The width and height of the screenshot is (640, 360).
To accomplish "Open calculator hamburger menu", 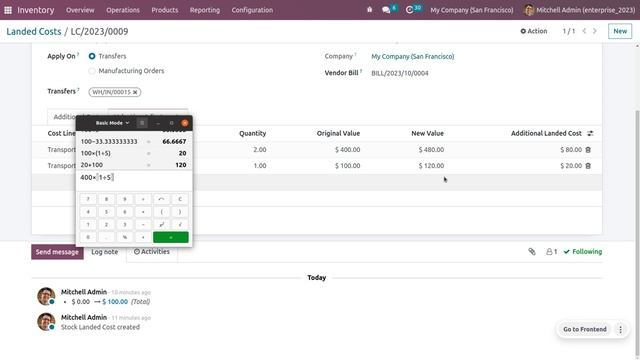I will point(142,123).
